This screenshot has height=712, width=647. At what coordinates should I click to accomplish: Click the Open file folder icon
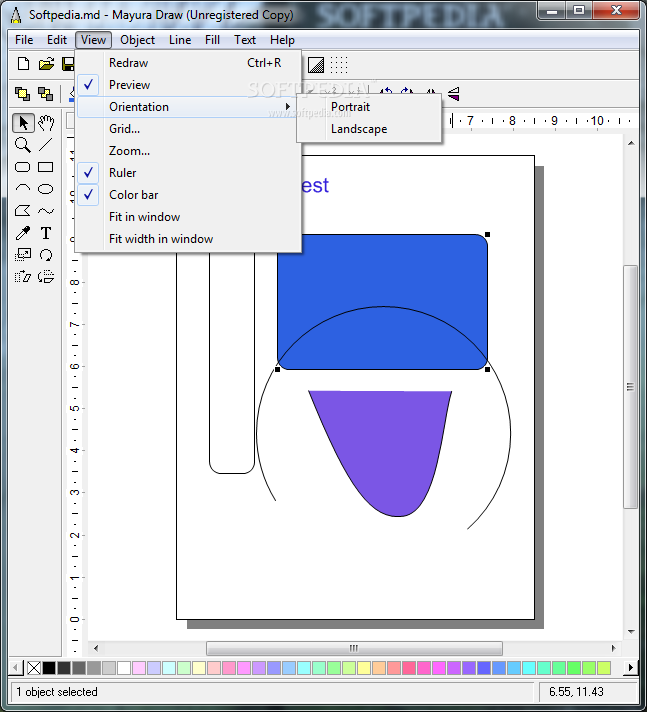pos(46,64)
